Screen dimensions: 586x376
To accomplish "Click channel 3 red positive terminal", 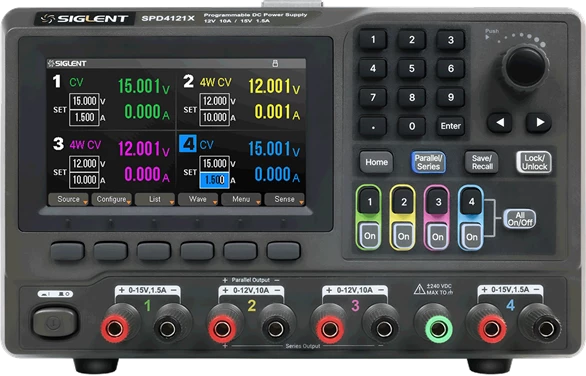I will 330,329.
